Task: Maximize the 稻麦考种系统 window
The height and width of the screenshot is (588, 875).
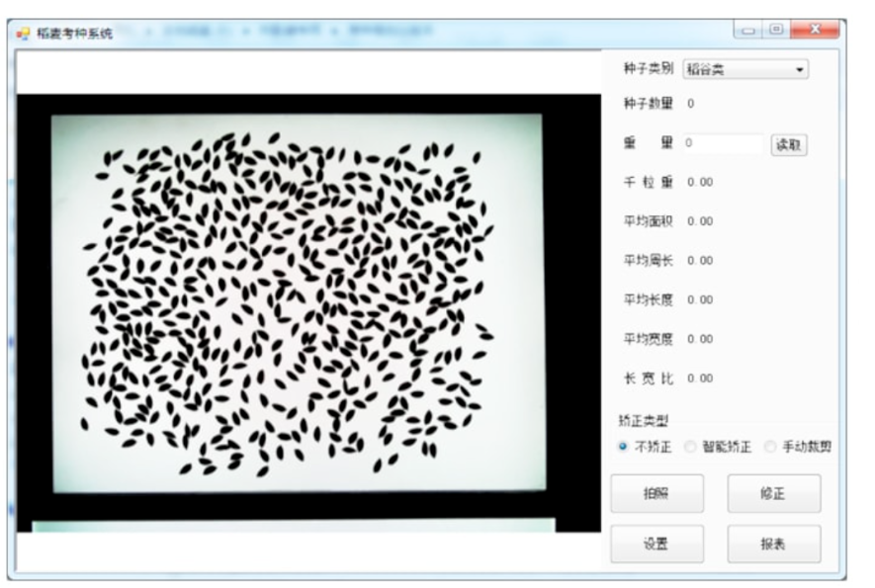Action: tap(776, 31)
